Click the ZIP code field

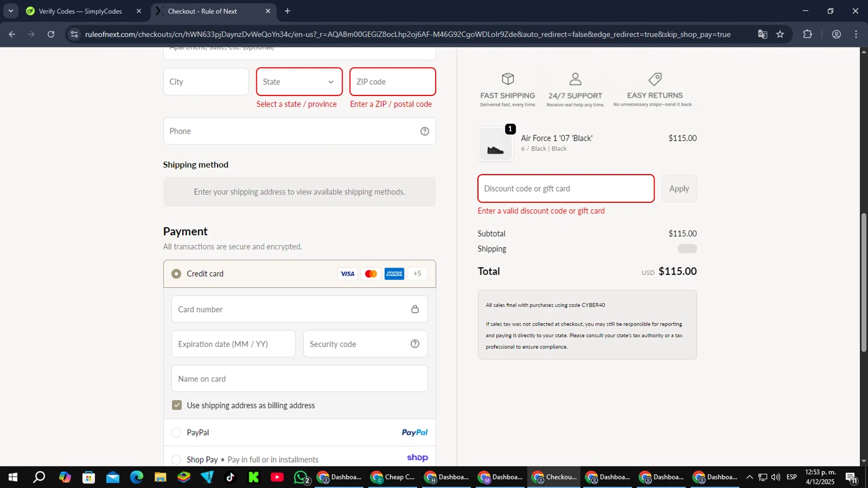pos(392,82)
